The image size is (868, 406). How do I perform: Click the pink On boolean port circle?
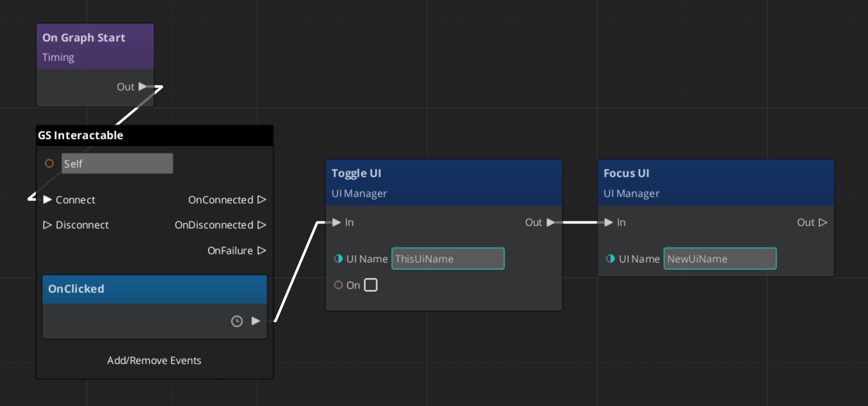[x=338, y=285]
